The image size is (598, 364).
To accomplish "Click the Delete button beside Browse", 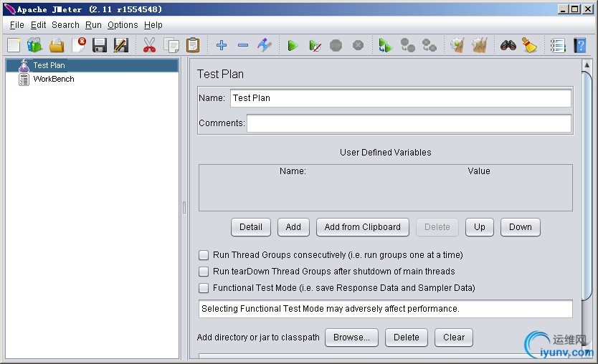I will click(x=406, y=337).
